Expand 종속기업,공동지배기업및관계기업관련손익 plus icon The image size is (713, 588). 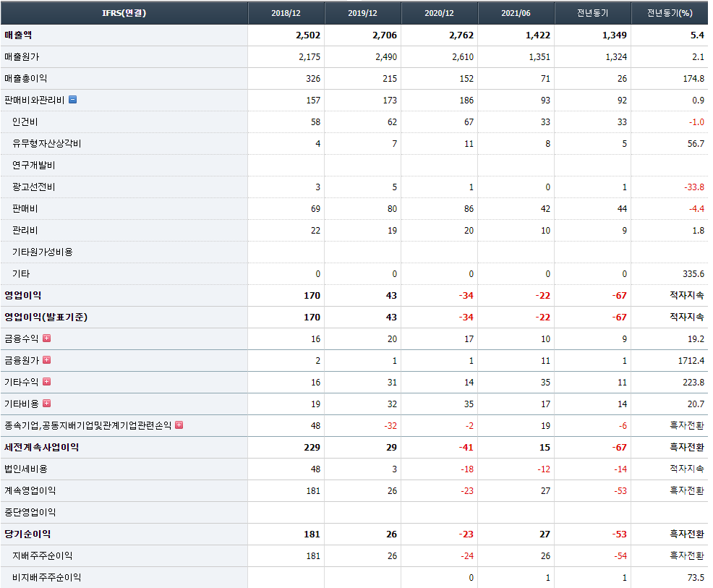tap(179, 425)
